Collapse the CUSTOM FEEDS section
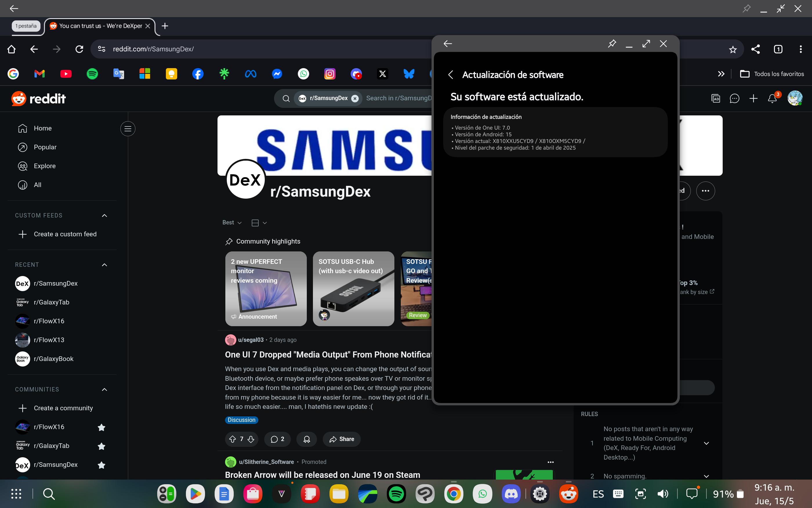The width and height of the screenshot is (812, 508). [104, 215]
